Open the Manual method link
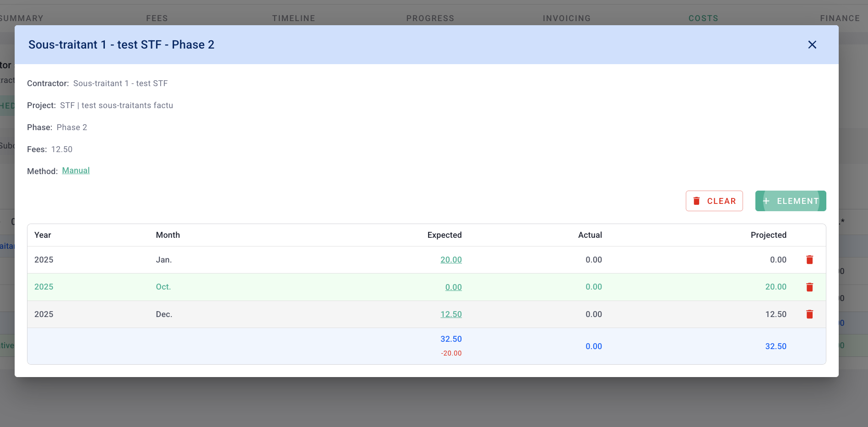The width and height of the screenshot is (868, 427). click(x=76, y=170)
